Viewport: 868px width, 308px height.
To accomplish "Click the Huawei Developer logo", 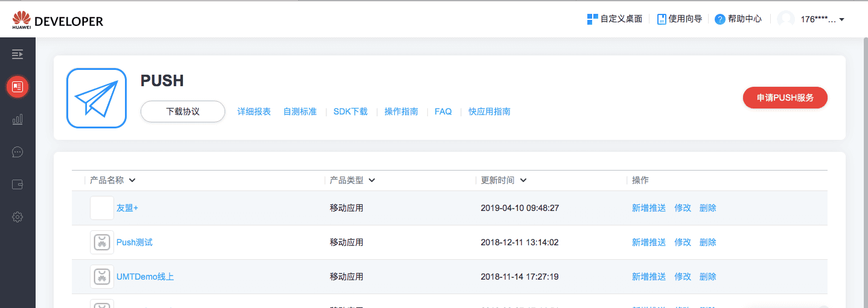I will click(58, 20).
